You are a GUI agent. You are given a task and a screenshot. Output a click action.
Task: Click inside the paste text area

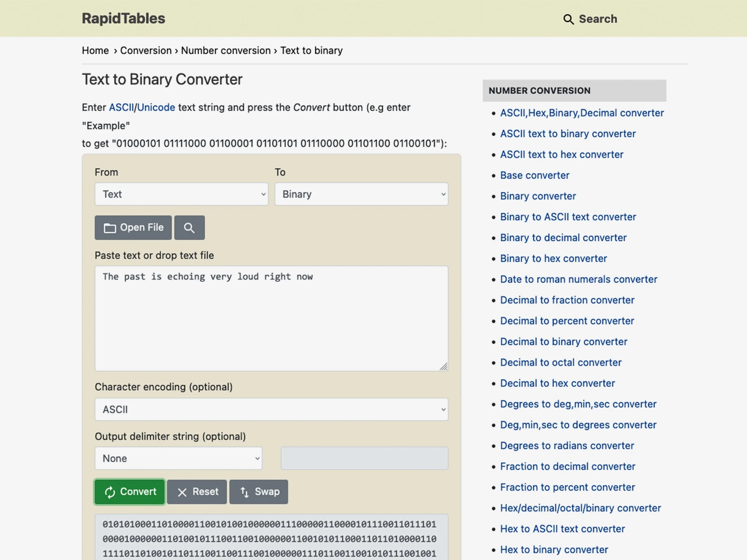(271, 324)
